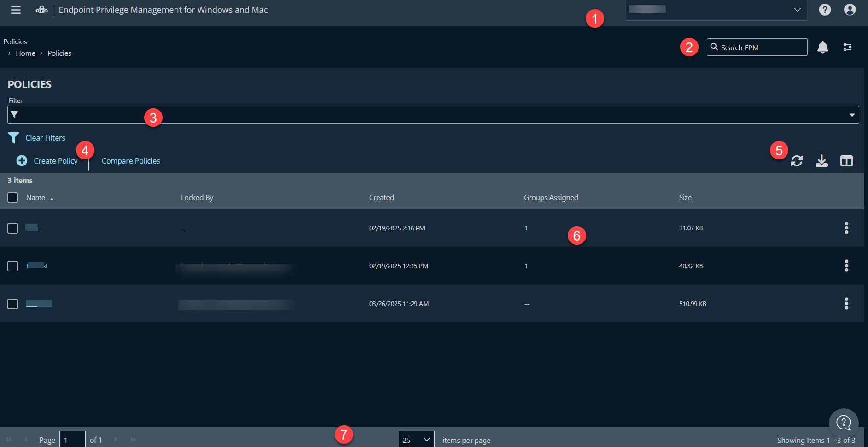This screenshot has width=868, height=447.
Task: Click the plus icon beside Create Policy
Action: click(22, 160)
